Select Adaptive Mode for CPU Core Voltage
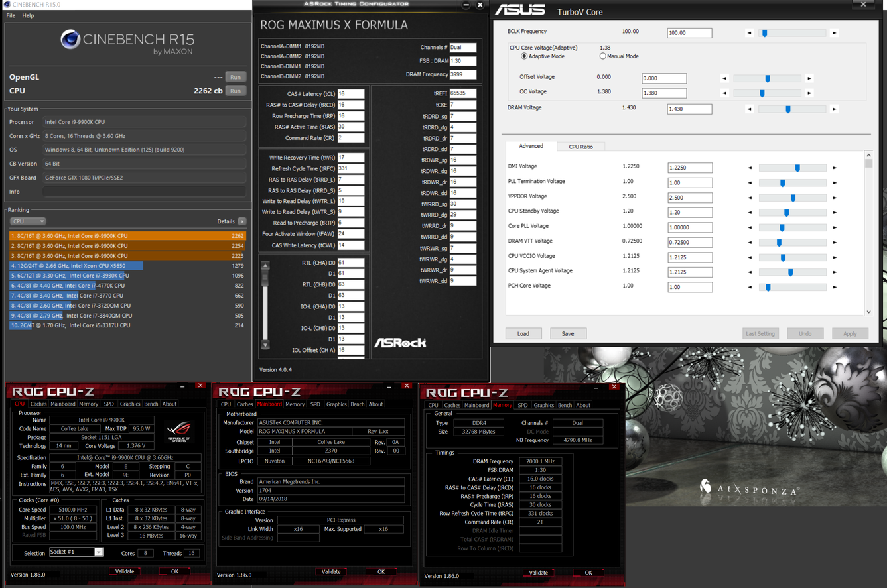The image size is (887, 588). point(524,56)
